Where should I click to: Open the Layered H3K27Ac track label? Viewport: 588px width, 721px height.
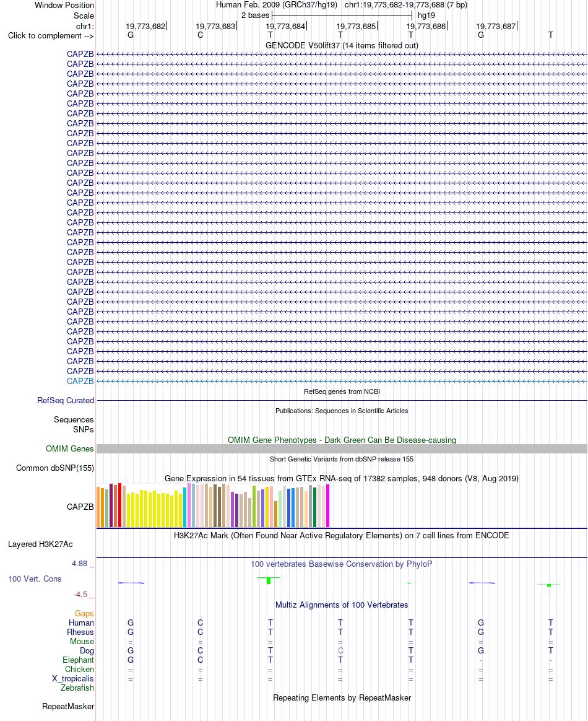[40, 544]
